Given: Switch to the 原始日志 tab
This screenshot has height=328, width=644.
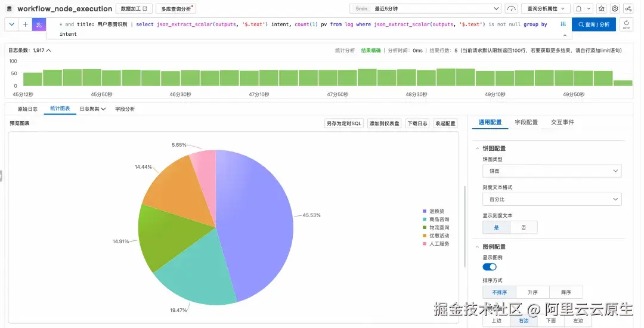Looking at the screenshot, I should coord(27,109).
